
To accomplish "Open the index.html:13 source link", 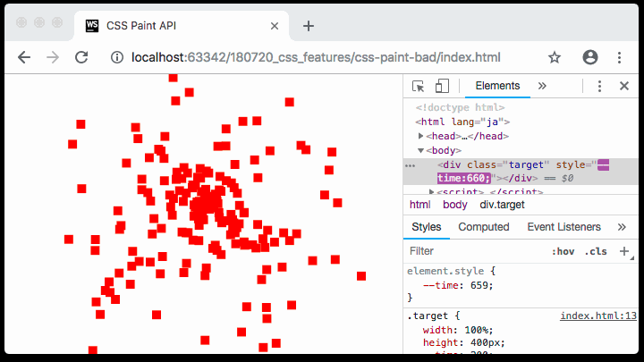I will tap(598, 316).
